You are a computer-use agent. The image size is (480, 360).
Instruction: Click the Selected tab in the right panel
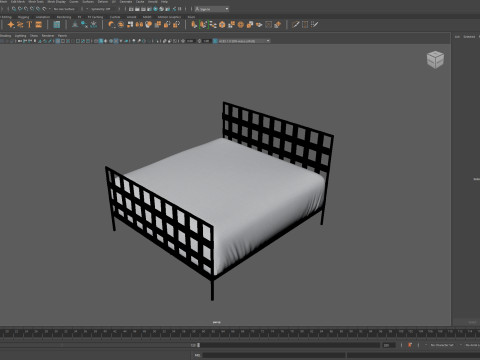pos(469,37)
